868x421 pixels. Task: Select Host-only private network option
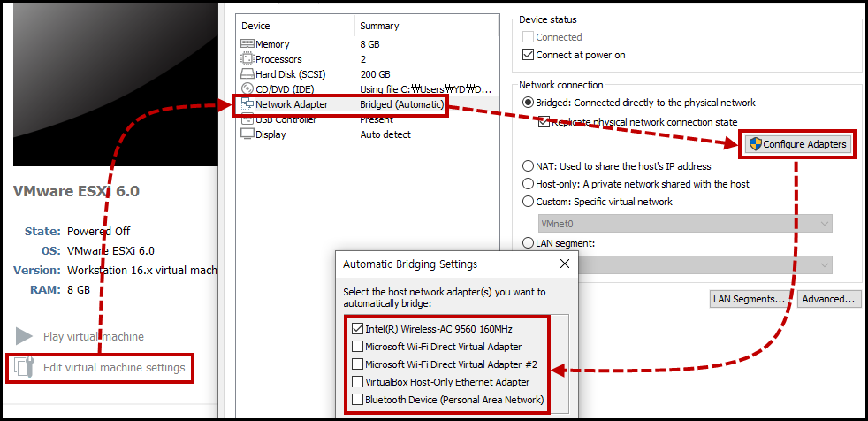(x=528, y=184)
